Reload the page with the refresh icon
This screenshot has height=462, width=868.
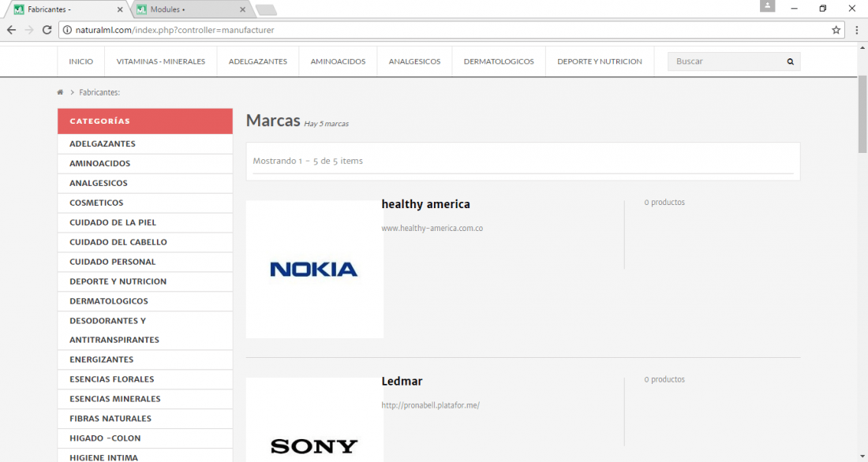(x=47, y=30)
